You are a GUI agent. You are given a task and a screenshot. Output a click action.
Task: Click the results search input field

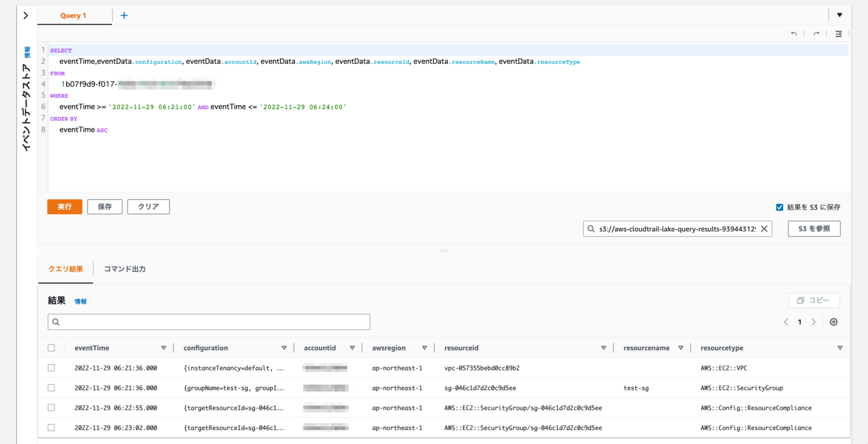point(209,321)
